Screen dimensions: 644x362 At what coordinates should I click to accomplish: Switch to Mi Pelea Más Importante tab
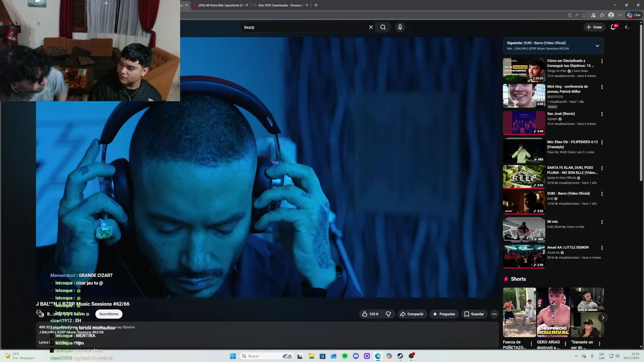tap(220, 5)
